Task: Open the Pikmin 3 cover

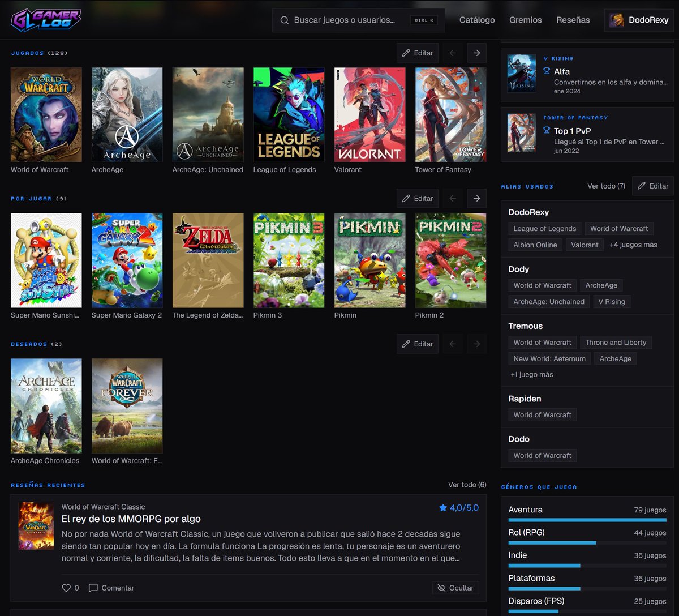Action: click(x=289, y=260)
